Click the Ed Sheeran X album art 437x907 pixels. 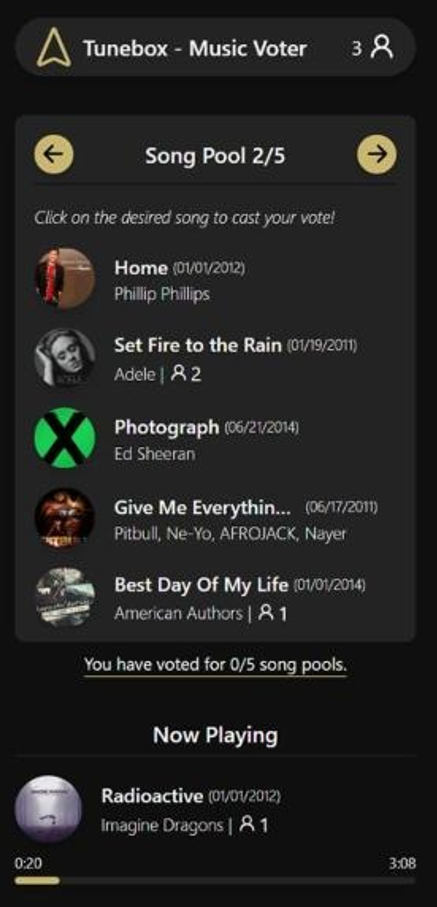(65, 437)
